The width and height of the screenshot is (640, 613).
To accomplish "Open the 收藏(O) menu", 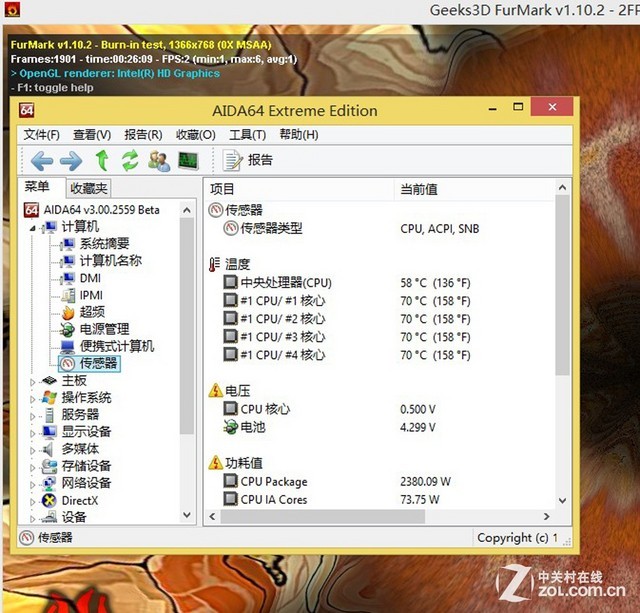I will (x=196, y=134).
